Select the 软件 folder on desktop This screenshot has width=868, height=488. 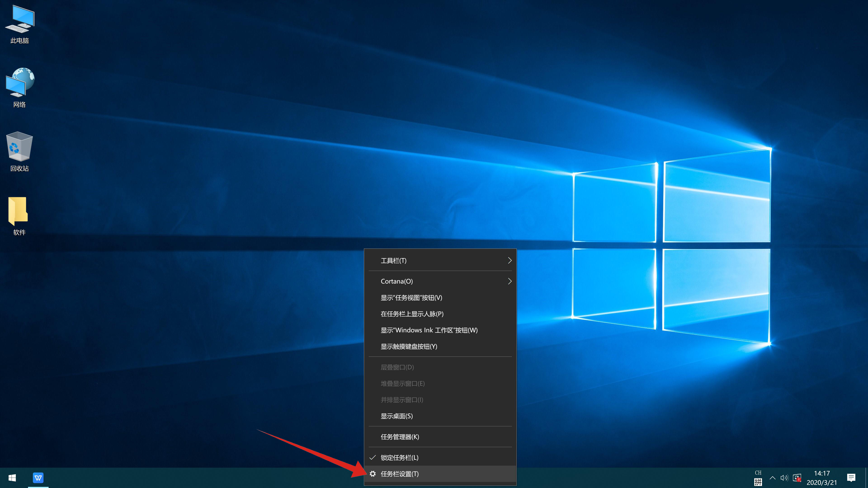point(19,216)
